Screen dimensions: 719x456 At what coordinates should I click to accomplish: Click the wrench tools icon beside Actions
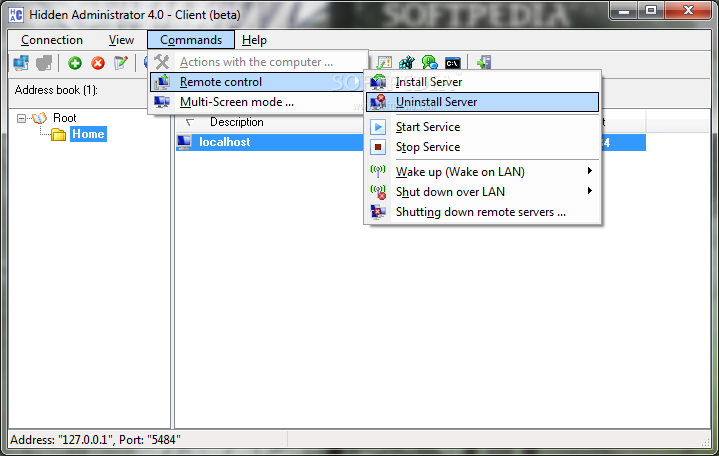coord(162,61)
